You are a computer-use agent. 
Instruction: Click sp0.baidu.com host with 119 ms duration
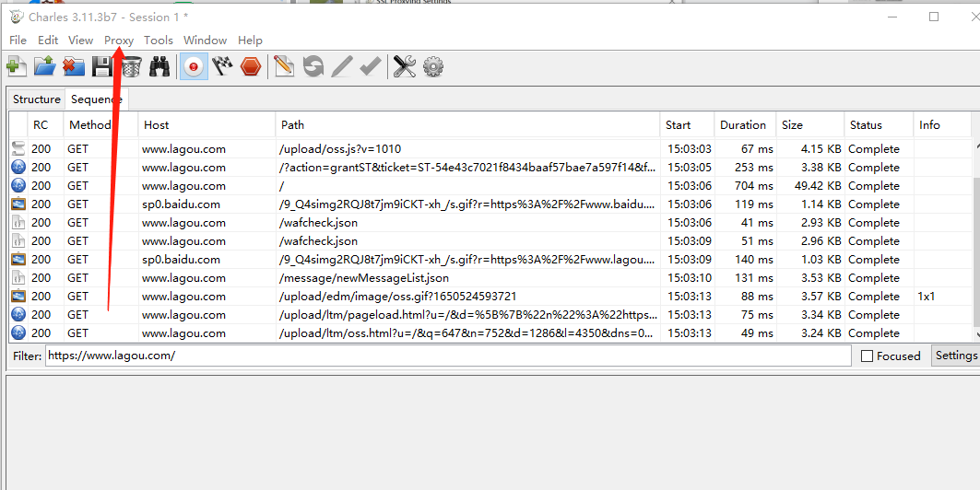[x=181, y=204]
